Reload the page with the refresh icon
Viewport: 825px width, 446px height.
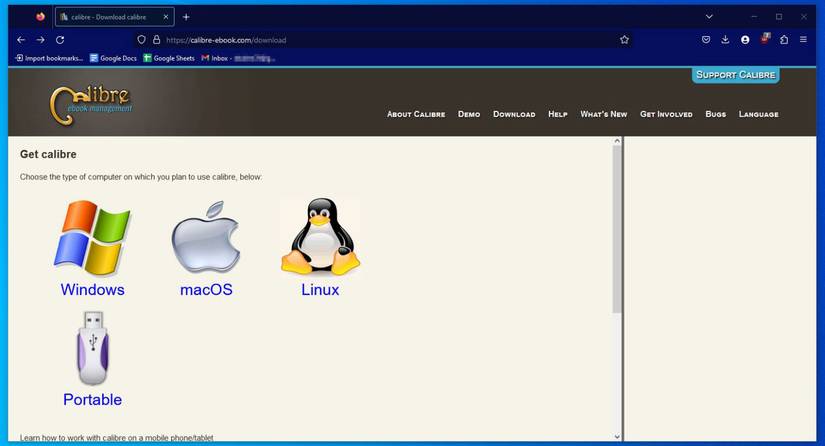click(60, 39)
